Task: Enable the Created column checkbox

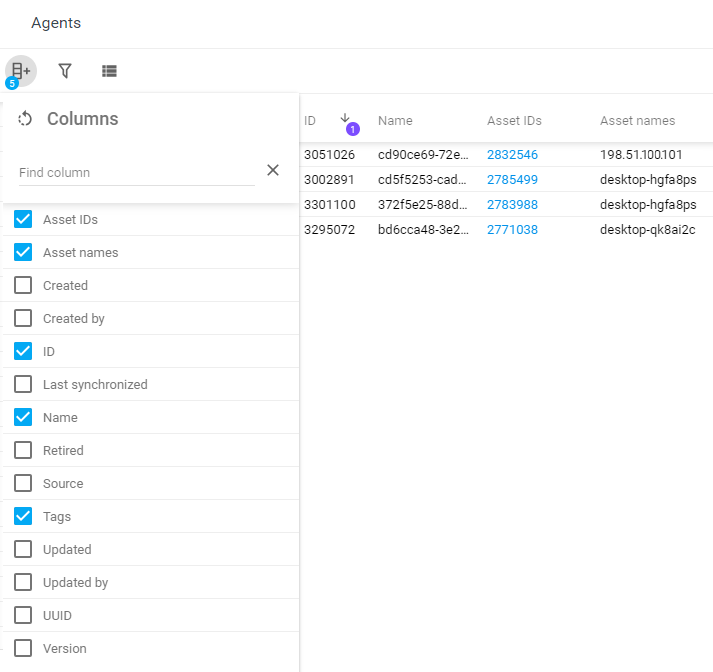Action: [x=23, y=285]
